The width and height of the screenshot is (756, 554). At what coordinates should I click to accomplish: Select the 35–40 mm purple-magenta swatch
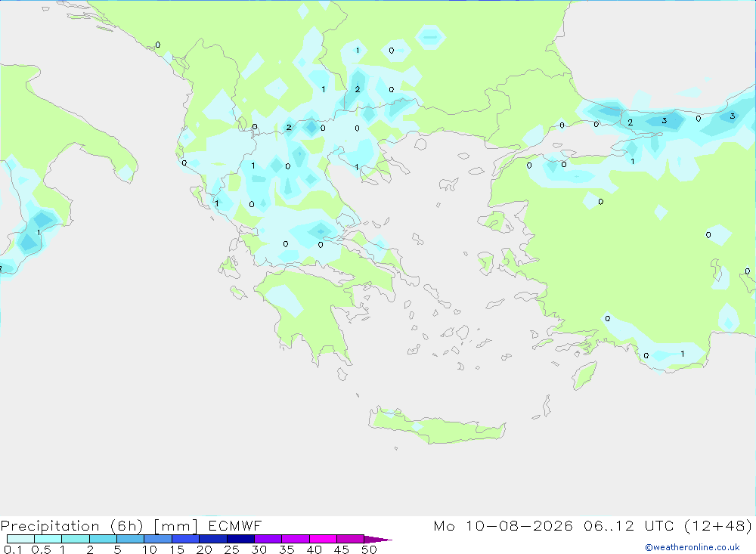coord(296,539)
